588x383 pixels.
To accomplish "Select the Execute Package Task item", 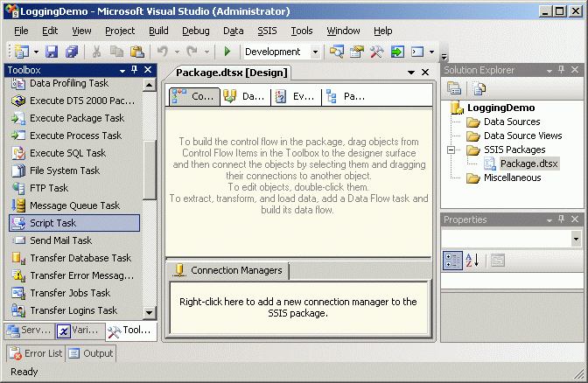I will point(75,118).
